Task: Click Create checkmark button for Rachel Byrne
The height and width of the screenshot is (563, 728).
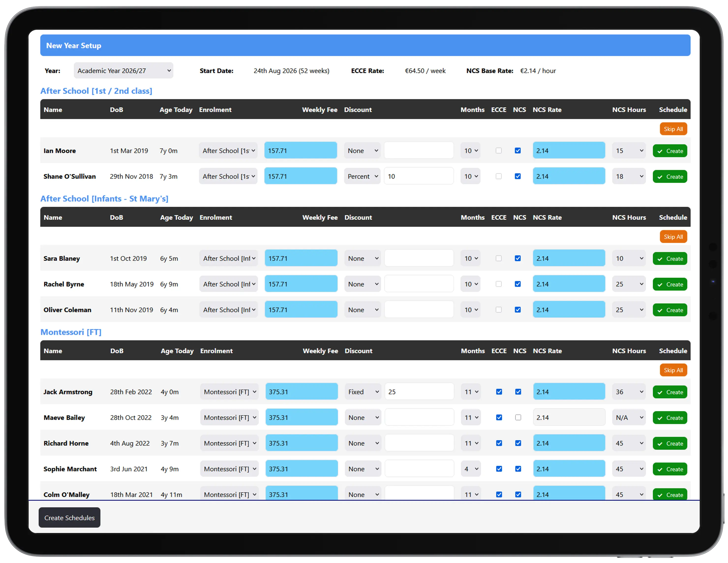Action: pyautogui.click(x=670, y=284)
